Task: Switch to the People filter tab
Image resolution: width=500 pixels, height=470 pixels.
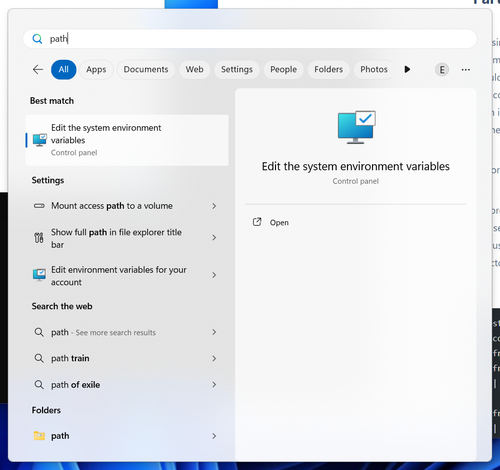Action: (284, 69)
